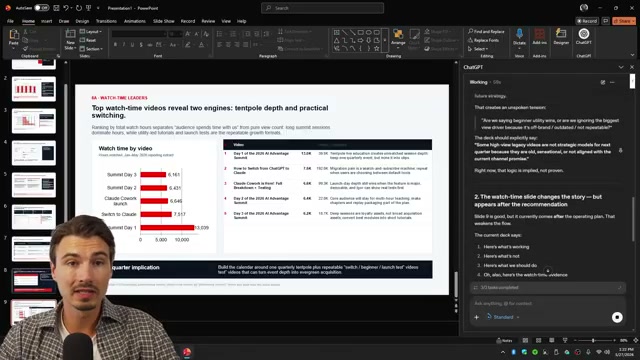Switch to the Design tab
The image size is (640, 360).
click(82, 21)
